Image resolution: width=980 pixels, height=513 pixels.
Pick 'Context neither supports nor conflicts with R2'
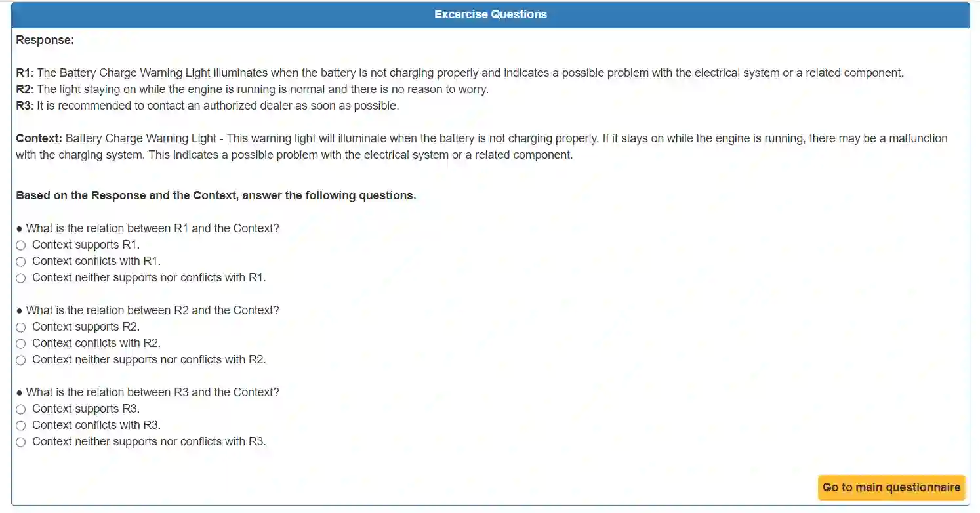pos(21,360)
